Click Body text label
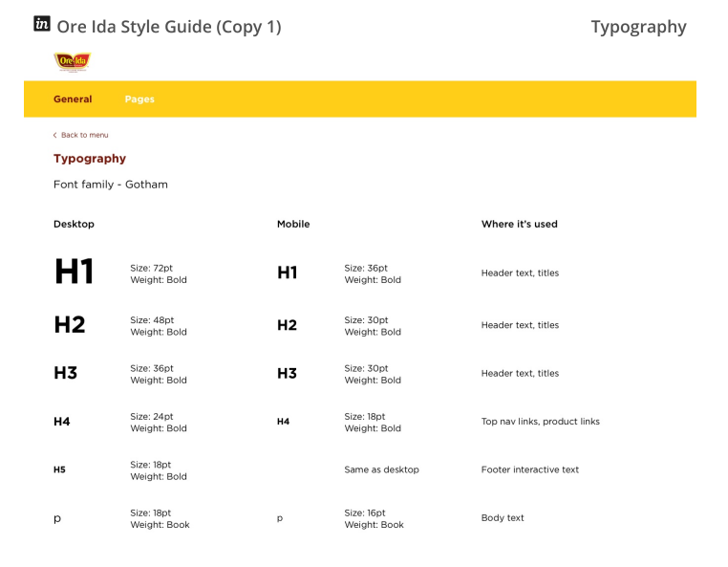The height and width of the screenshot is (567, 728). tap(503, 518)
